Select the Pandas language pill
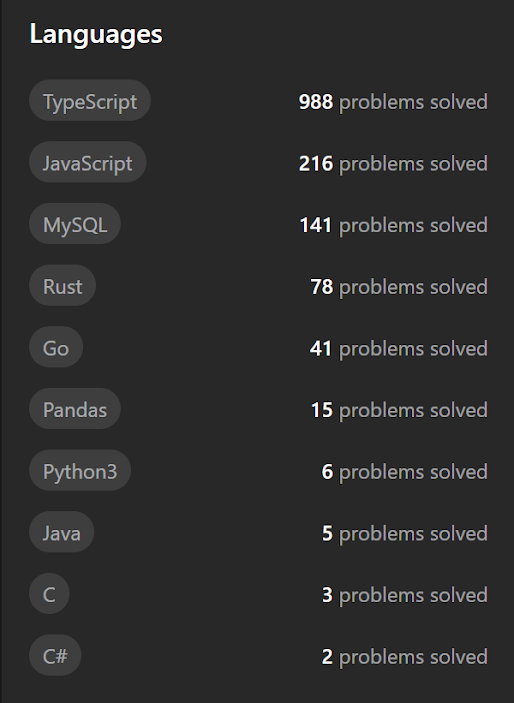Viewport: 514px width, 703px height. point(75,409)
